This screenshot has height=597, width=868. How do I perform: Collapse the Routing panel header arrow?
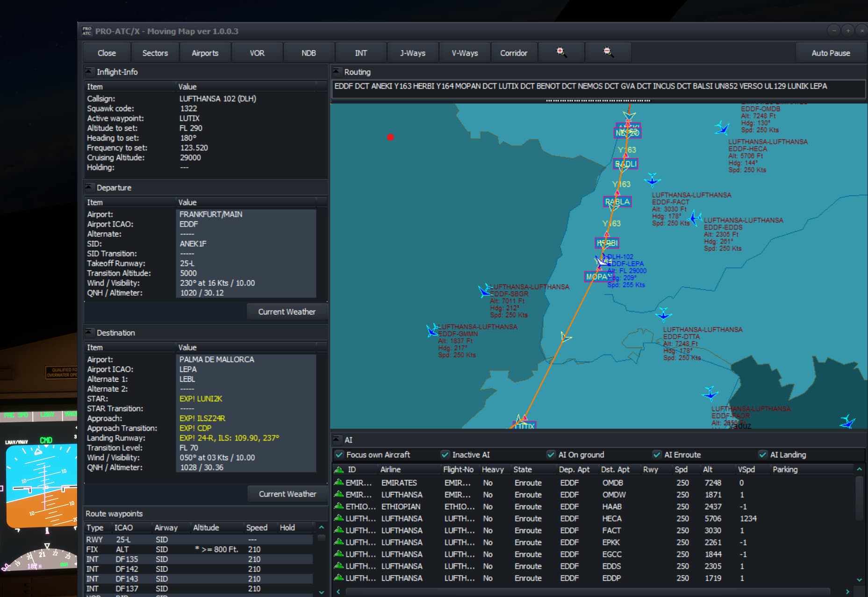337,71
